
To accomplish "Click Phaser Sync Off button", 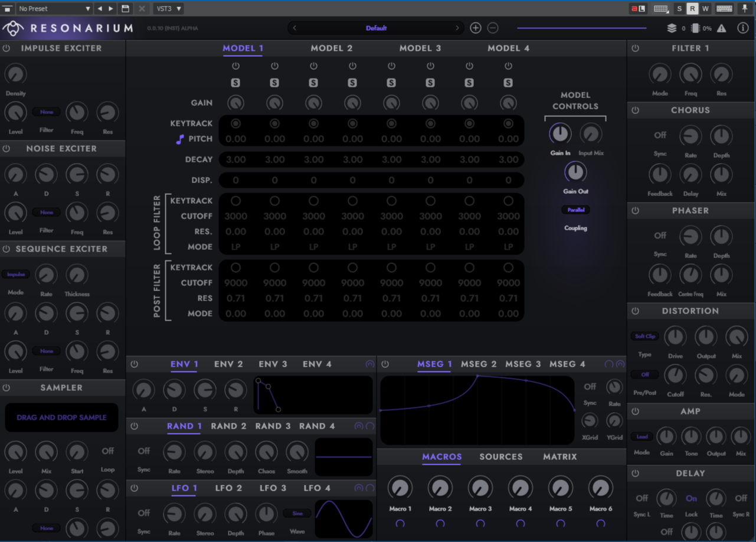I will 660,236.
